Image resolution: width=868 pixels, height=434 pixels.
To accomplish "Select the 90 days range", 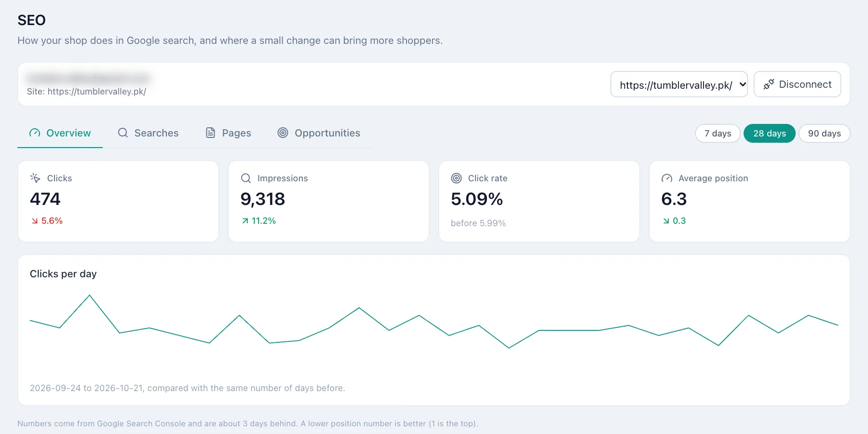I will 825,134.
